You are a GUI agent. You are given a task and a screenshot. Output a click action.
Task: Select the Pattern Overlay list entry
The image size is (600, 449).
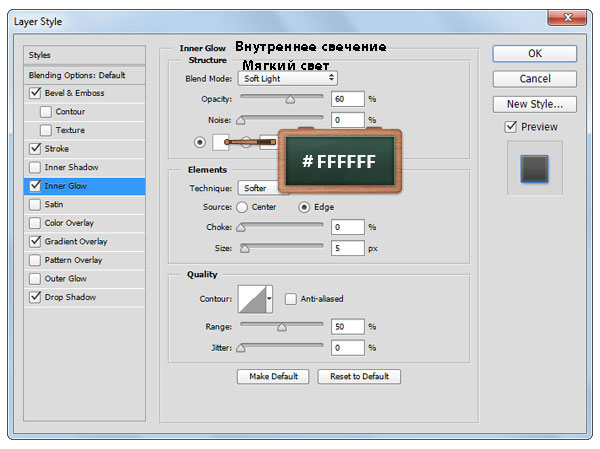click(x=84, y=260)
